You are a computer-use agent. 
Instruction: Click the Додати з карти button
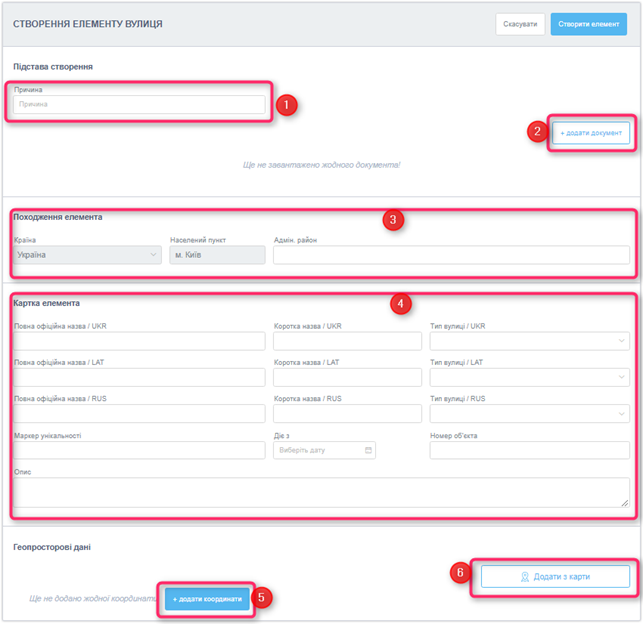click(555, 577)
